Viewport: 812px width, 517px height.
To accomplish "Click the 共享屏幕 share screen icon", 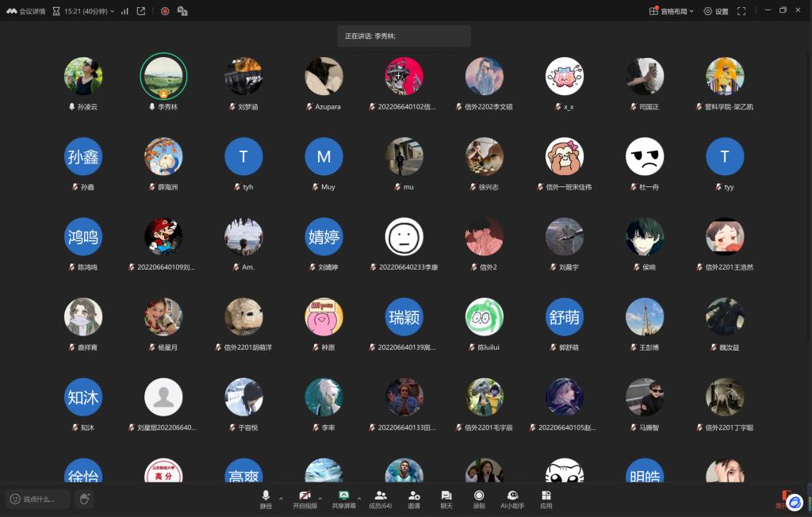I will [x=343, y=499].
